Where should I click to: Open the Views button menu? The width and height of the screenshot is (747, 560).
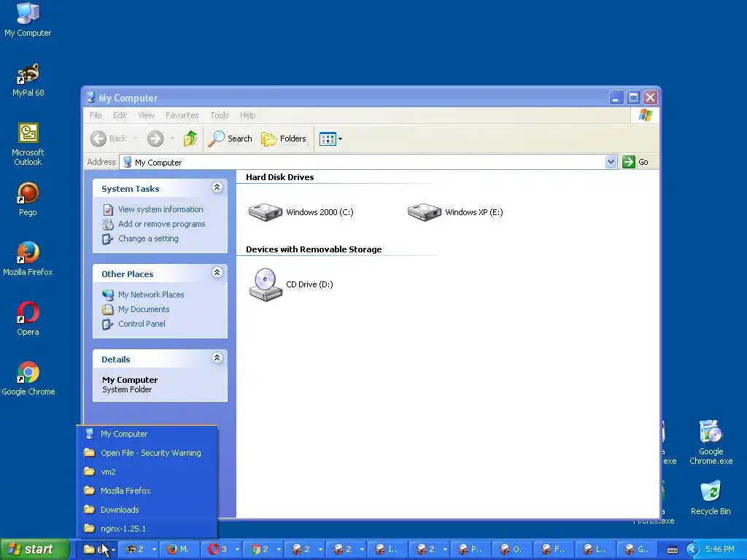[x=330, y=139]
